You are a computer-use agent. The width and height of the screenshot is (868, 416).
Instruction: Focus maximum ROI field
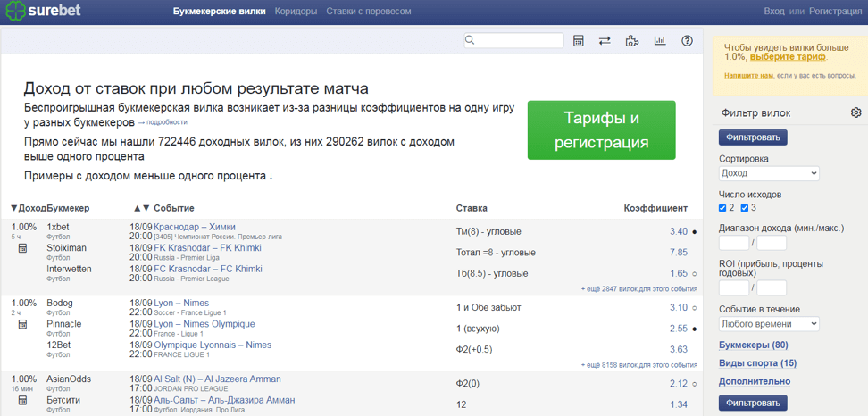[772, 288]
